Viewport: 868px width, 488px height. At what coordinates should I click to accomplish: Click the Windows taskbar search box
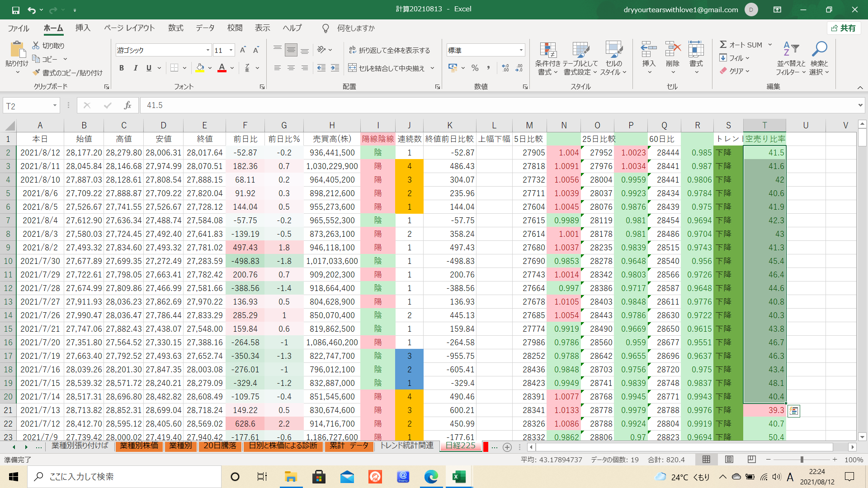tap(124, 477)
